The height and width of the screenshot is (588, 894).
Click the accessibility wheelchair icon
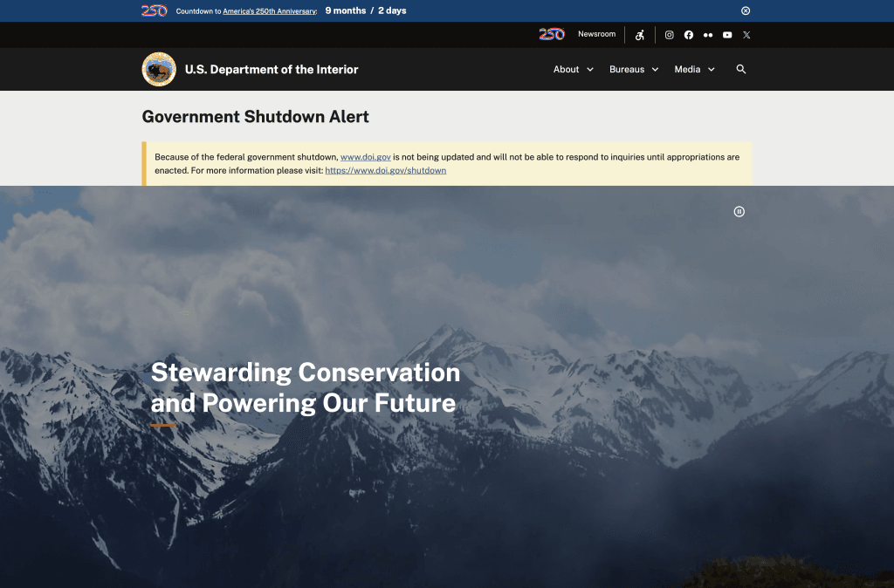[x=640, y=35]
